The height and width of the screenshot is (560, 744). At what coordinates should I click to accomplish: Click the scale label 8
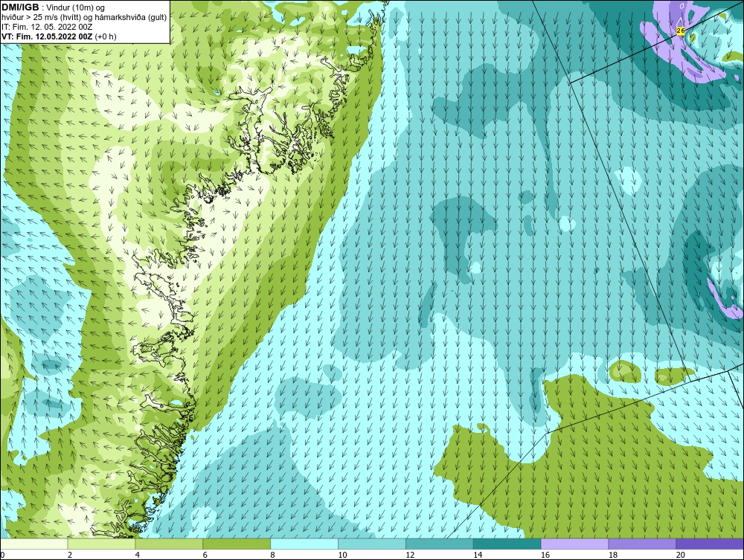(x=273, y=555)
